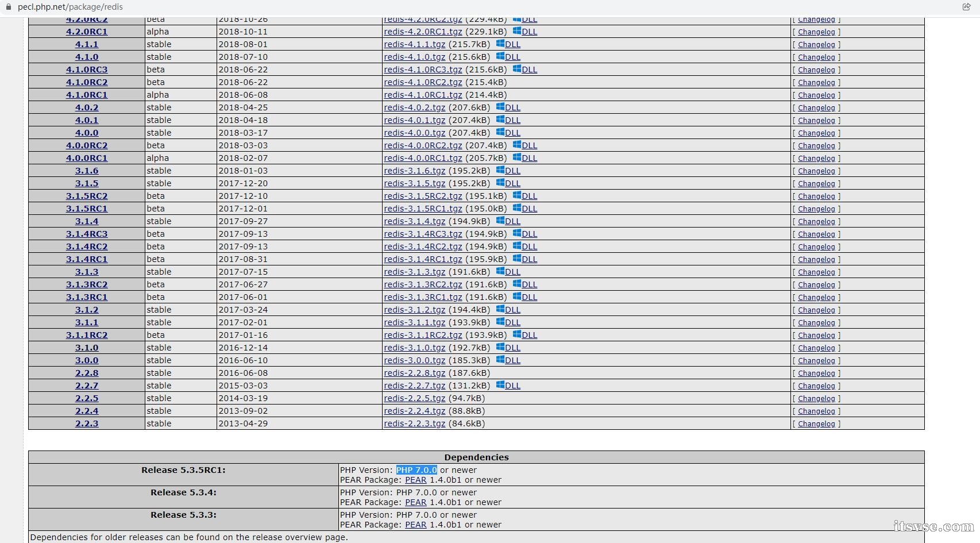Open PEAR link under Release 5.3.4
This screenshot has height=543, width=980.
coord(416,502)
